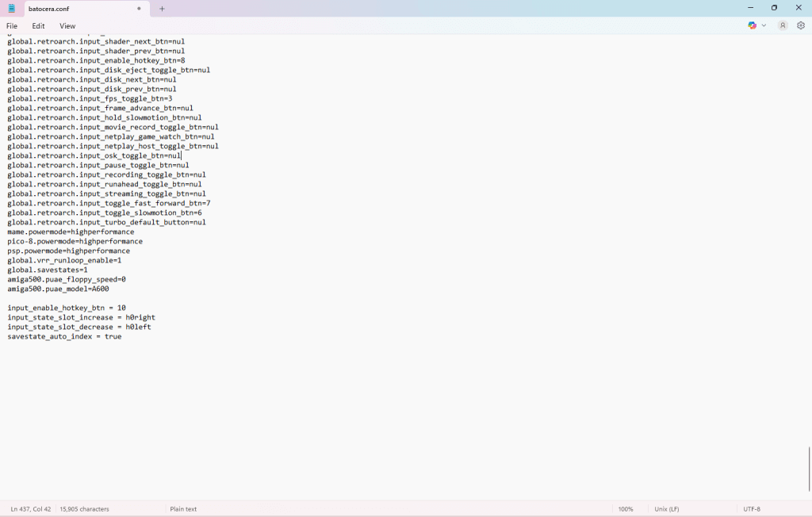This screenshot has width=812, height=517.
Task: Open the View menu
Action: (x=67, y=25)
